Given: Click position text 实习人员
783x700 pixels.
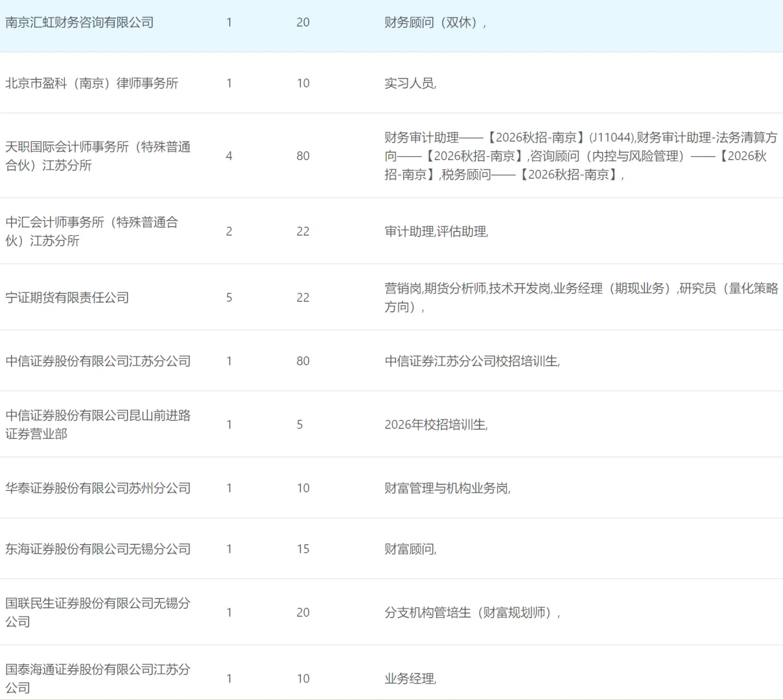Looking at the screenshot, I should click(x=410, y=83).
